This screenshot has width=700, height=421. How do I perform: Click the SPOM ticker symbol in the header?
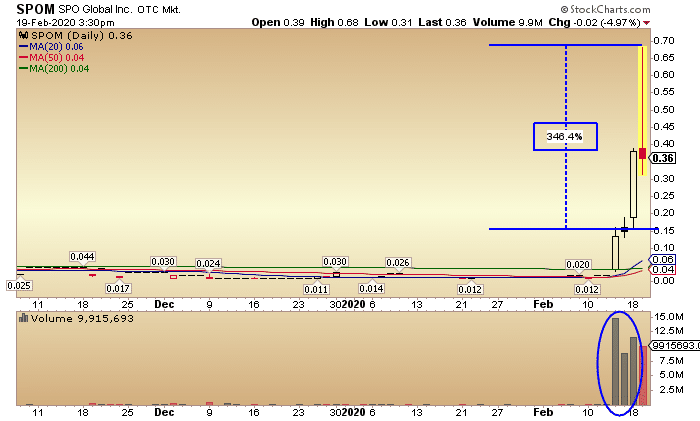pyautogui.click(x=35, y=9)
